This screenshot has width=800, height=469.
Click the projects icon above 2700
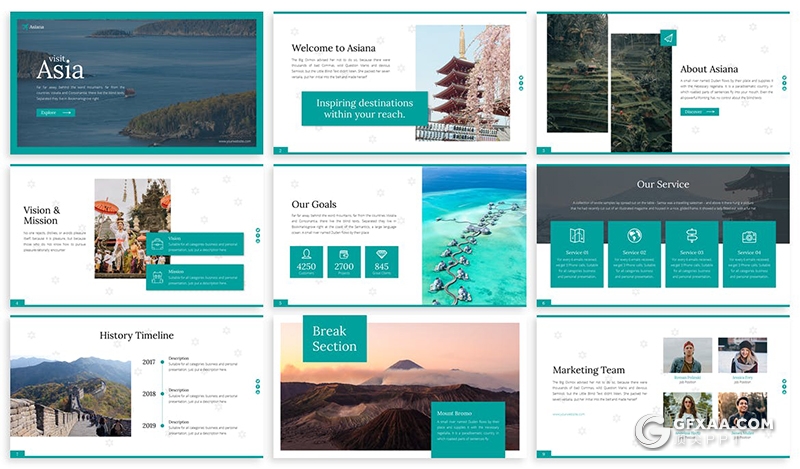(344, 254)
